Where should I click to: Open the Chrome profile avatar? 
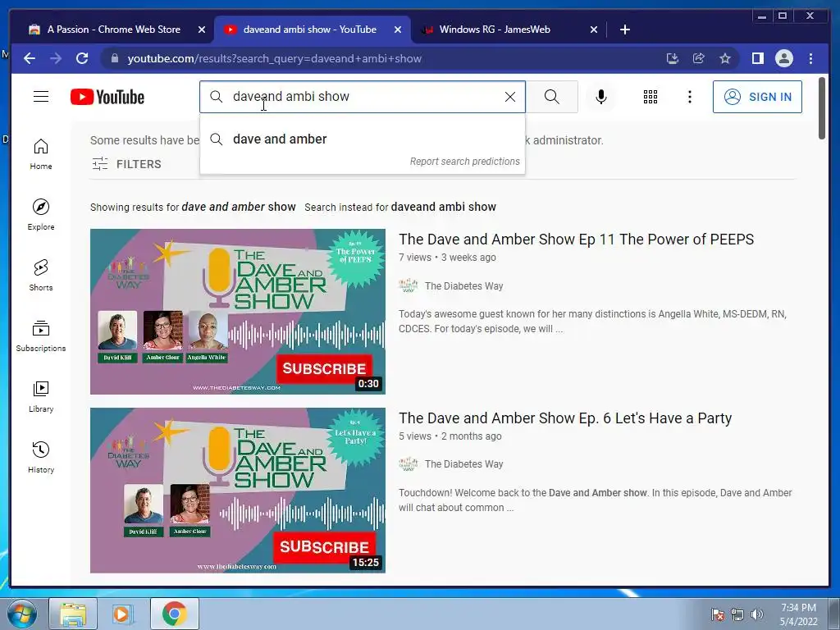(784, 58)
